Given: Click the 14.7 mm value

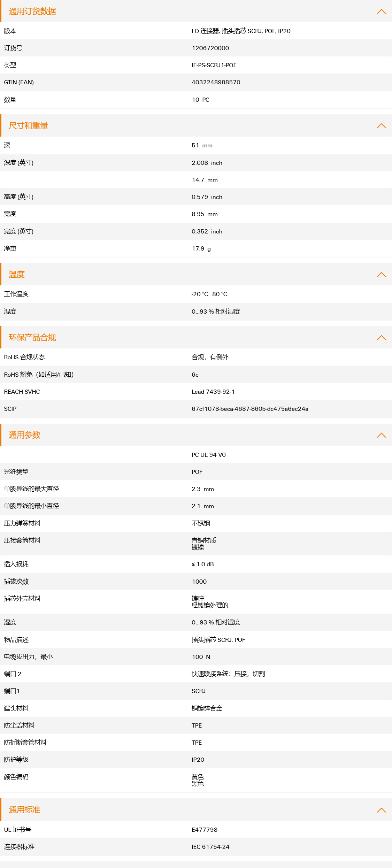Looking at the screenshot, I should tap(205, 180).
